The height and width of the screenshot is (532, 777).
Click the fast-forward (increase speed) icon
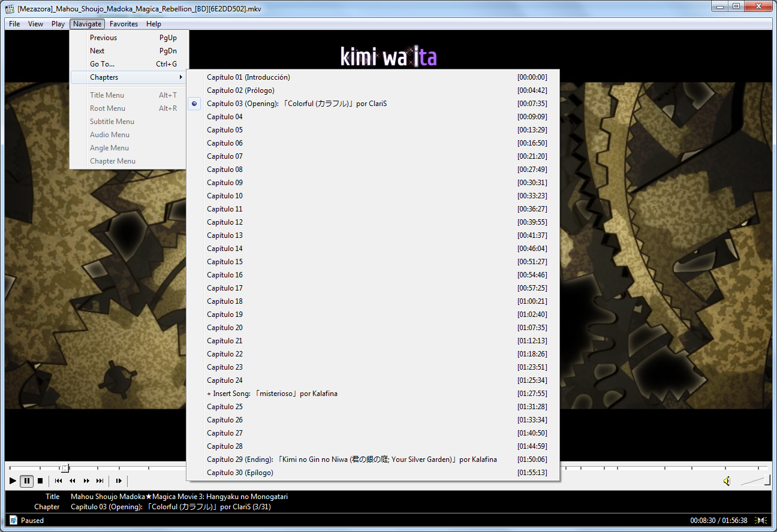[x=86, y=480]
